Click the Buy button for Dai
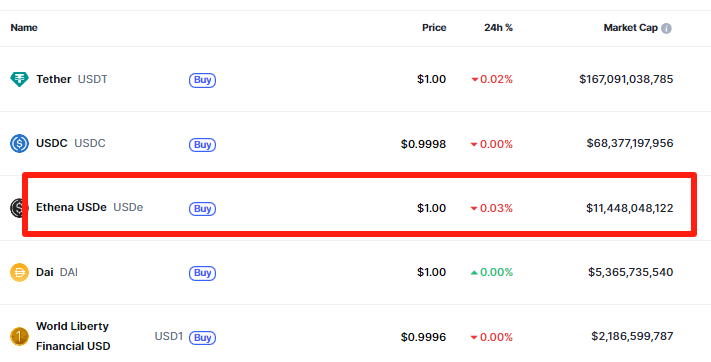Image resolution: width=711 pixels, height=362 pixels. coord(202,273)
